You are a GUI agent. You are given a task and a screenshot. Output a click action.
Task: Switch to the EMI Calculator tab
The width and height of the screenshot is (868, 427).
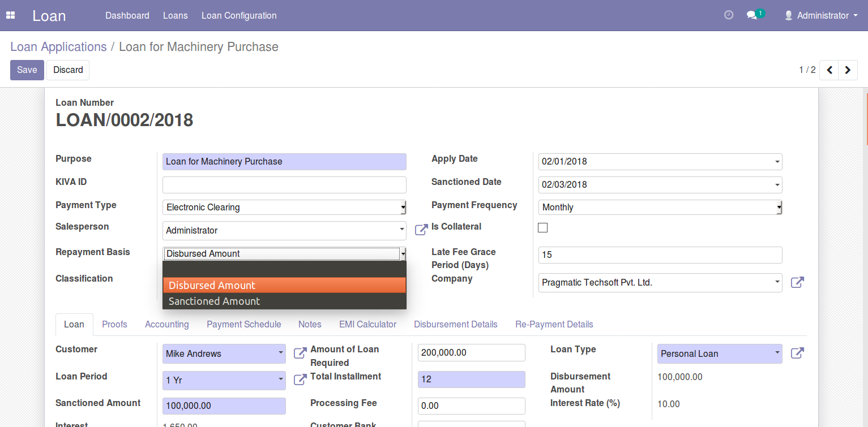point(368,325)
